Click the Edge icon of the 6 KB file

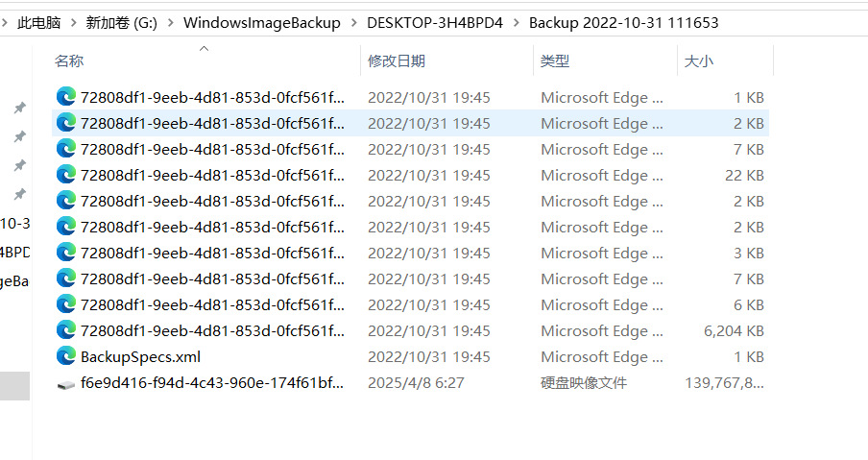point(66,304)
